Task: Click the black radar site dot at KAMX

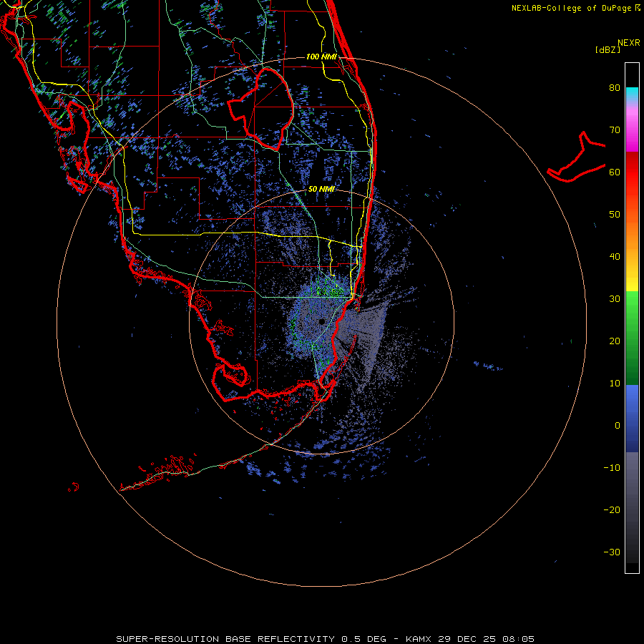Action: 321,321
